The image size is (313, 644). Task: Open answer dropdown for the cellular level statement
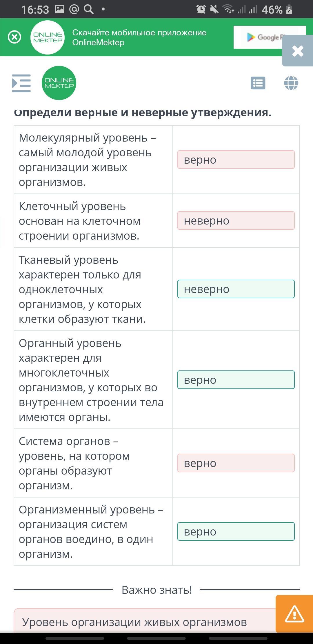[236, 221]
